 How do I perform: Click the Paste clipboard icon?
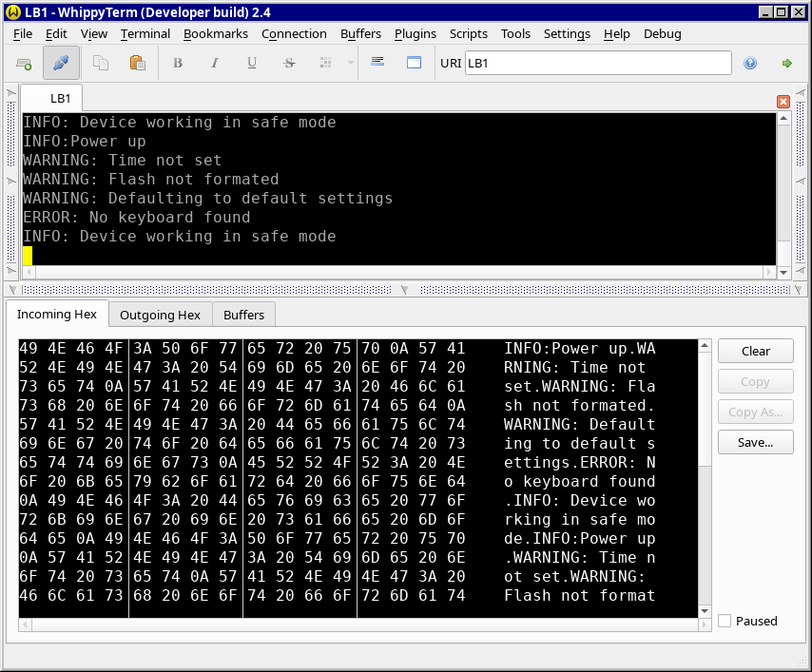[x=138, y=63]
